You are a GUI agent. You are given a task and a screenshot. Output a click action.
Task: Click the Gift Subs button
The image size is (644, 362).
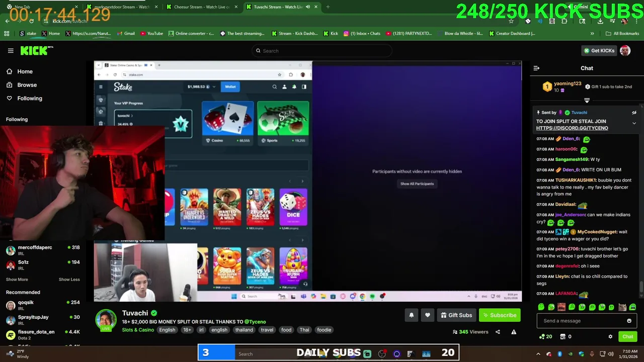[x=456, y=315]
